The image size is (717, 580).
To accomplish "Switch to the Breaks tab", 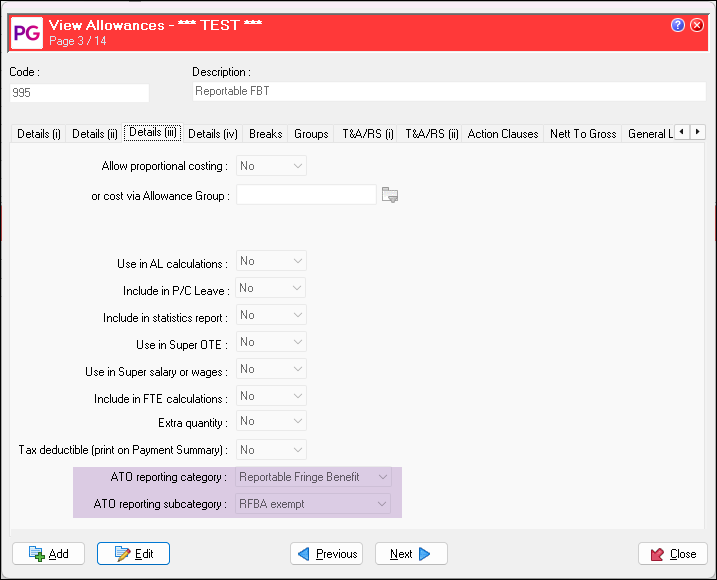I will click(265, 133).
